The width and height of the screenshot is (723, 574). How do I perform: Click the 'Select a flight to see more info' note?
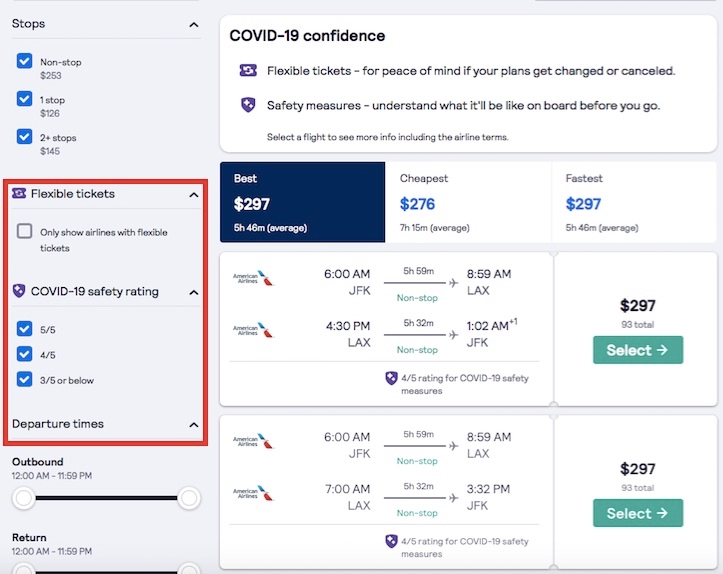point(387,137)
